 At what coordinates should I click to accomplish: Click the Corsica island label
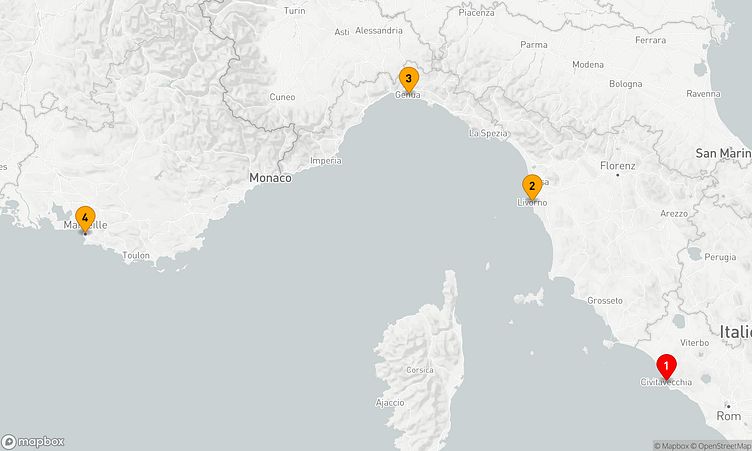pyautogui.click(x=420, y=370)
